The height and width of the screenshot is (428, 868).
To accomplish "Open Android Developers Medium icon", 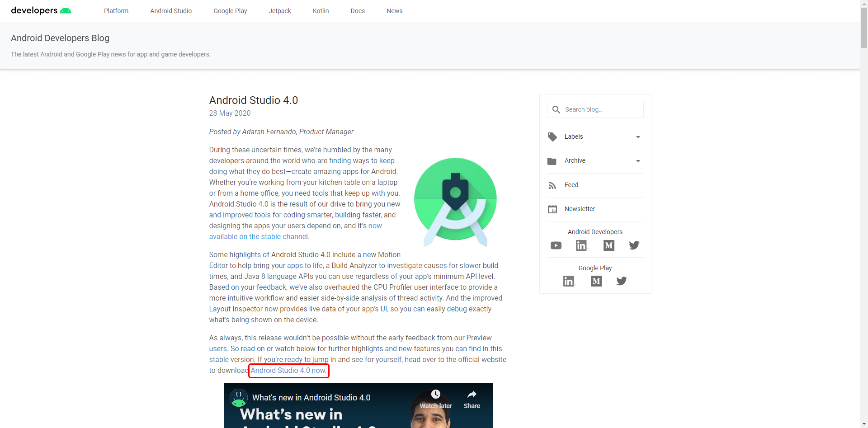I will tap(609, 245).
